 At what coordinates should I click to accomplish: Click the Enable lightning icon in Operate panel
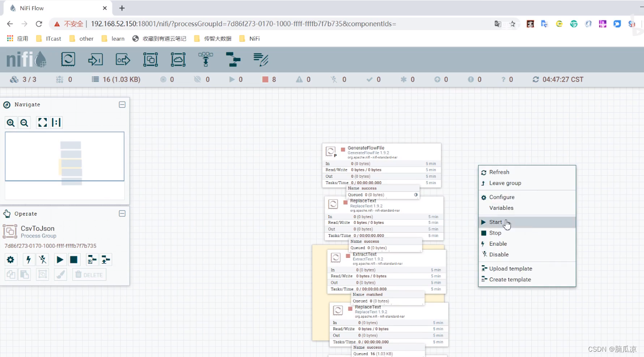29,260
